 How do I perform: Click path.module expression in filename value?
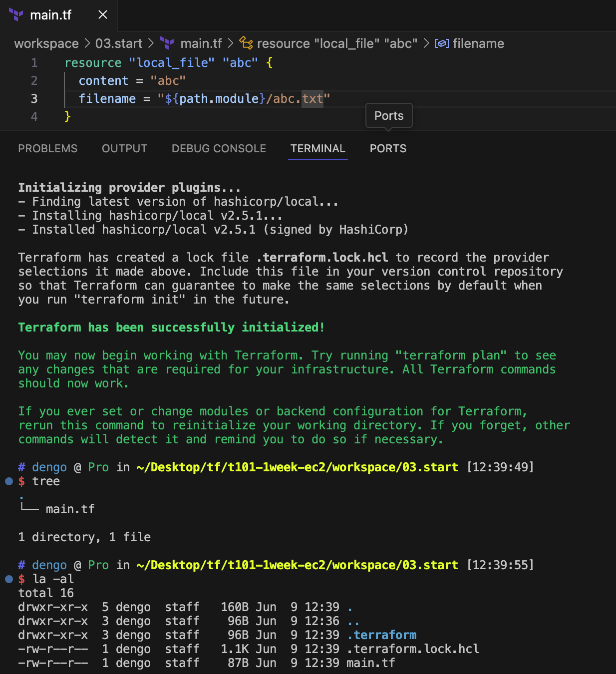(219, 99)
